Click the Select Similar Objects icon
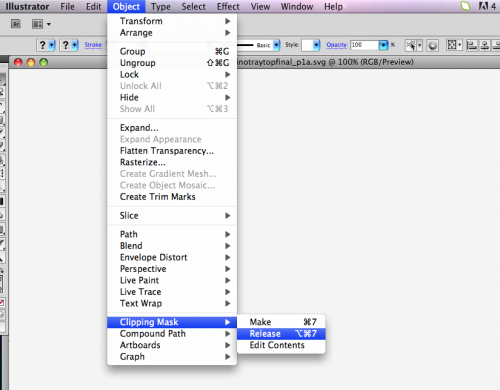Image resolution: width=500 pixels, height=390 pixels. pos(413,45)
